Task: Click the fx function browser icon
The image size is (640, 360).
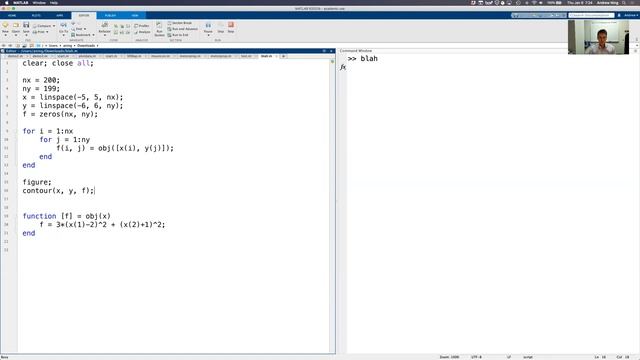Action: [343, 67]
